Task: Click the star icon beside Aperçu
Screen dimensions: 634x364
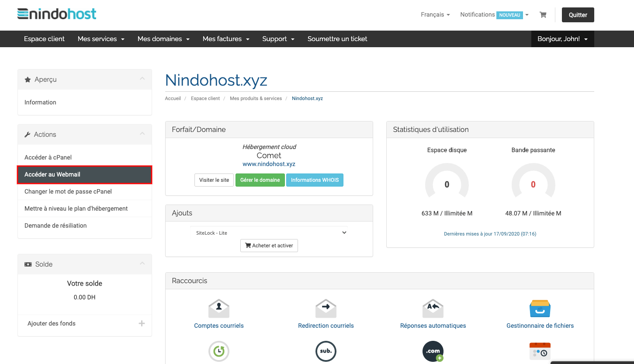Action: (x=28, y=80)
